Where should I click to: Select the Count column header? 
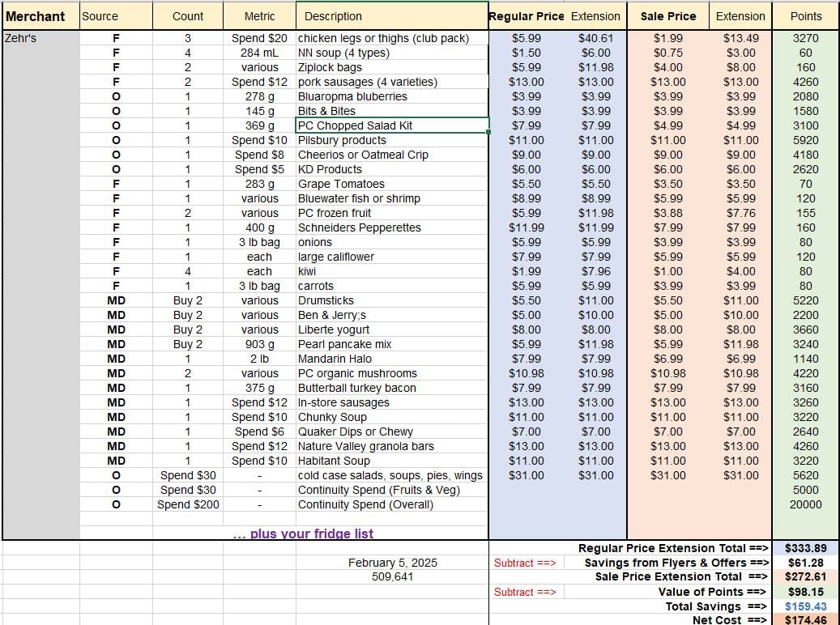tap(187, 16)
